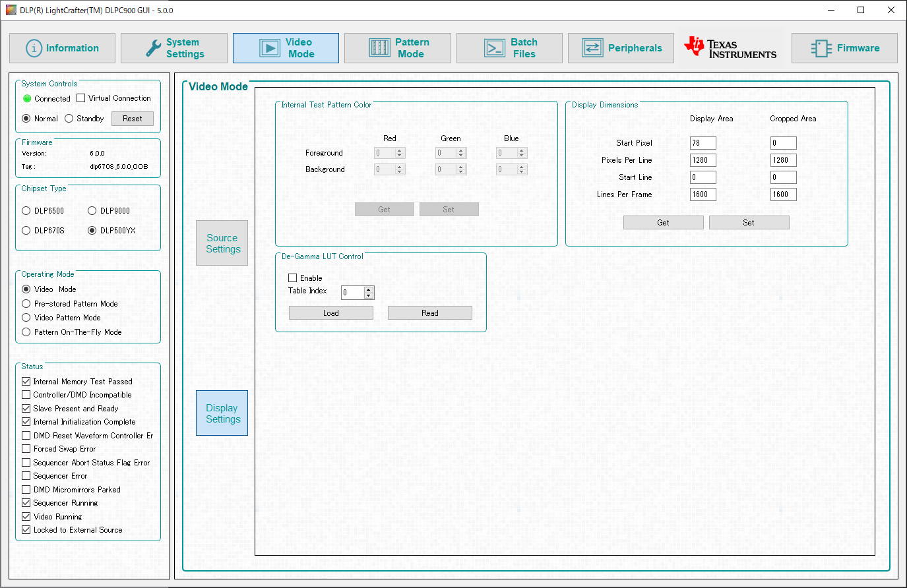Click the De-Gamma Load button
This screenshot has width=907, height=588.
point(331,313)
